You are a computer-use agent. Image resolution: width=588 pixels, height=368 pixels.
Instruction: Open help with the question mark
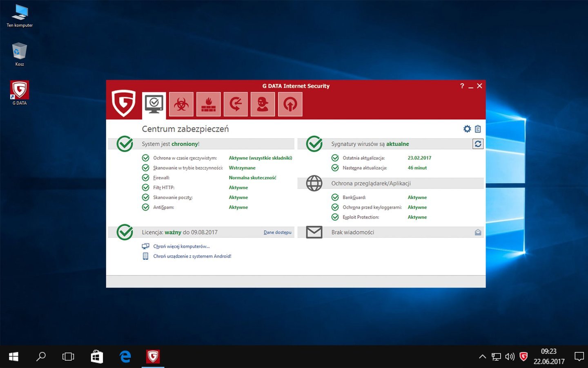point(462,86)
